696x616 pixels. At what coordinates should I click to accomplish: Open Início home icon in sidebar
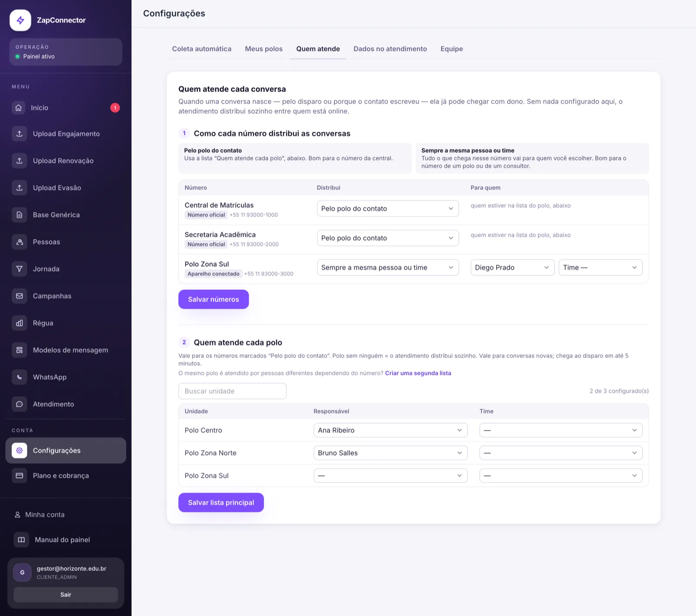(x=18, y=108)
